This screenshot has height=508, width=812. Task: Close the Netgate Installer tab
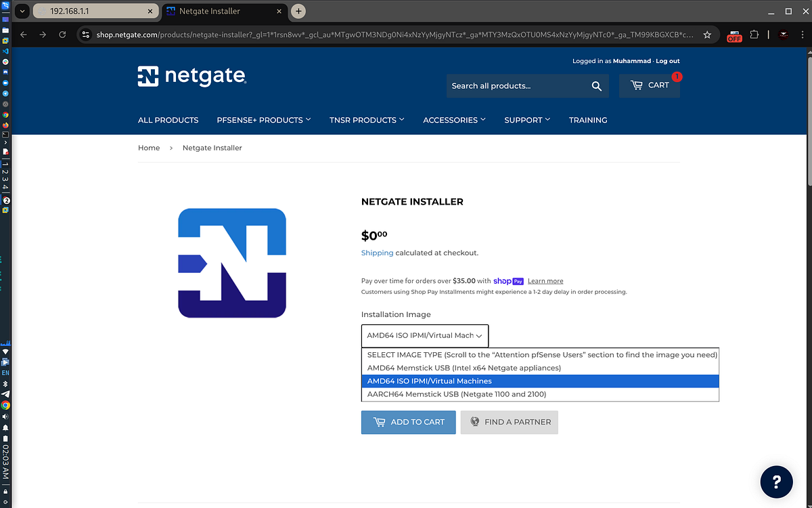[x=277, y=12]
